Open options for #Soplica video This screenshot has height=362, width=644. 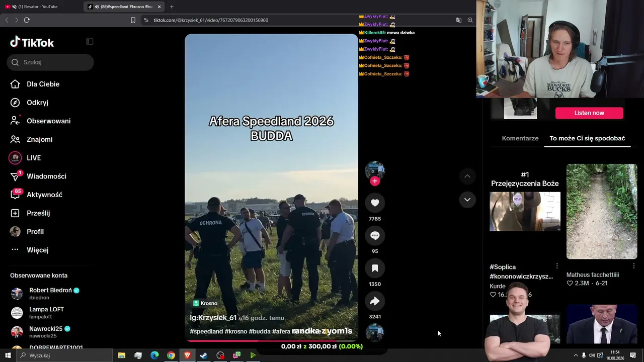pos(557,266)
